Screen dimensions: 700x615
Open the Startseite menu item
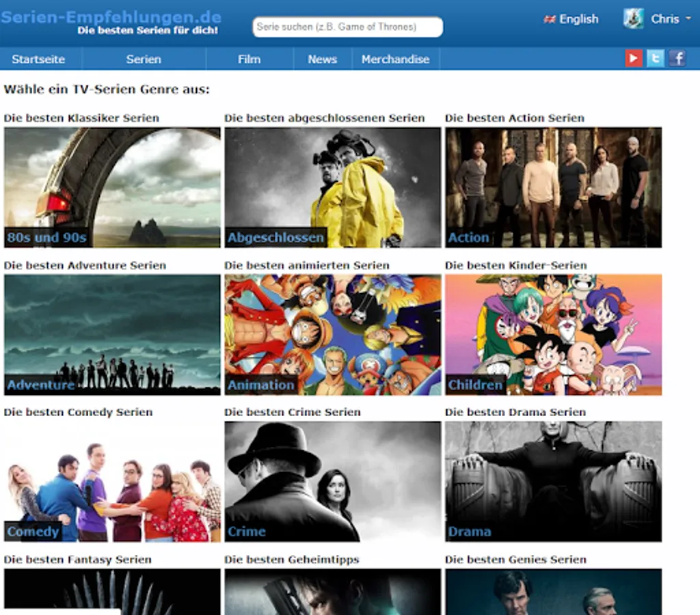(38, 59)
